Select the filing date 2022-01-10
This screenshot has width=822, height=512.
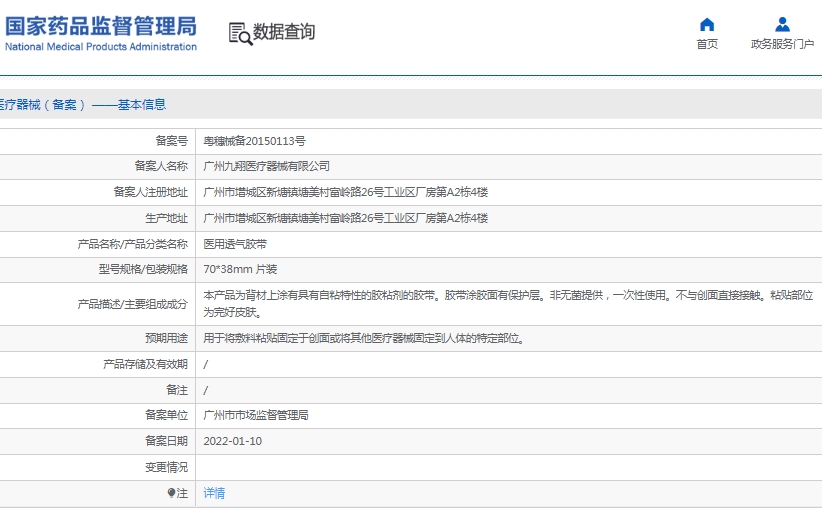(232, 441)
